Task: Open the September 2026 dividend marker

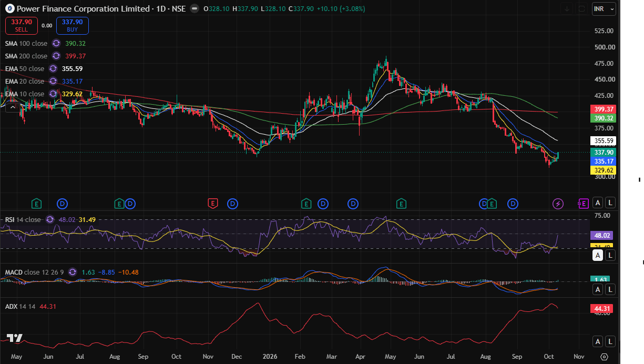Action: (x=513, y=203)
